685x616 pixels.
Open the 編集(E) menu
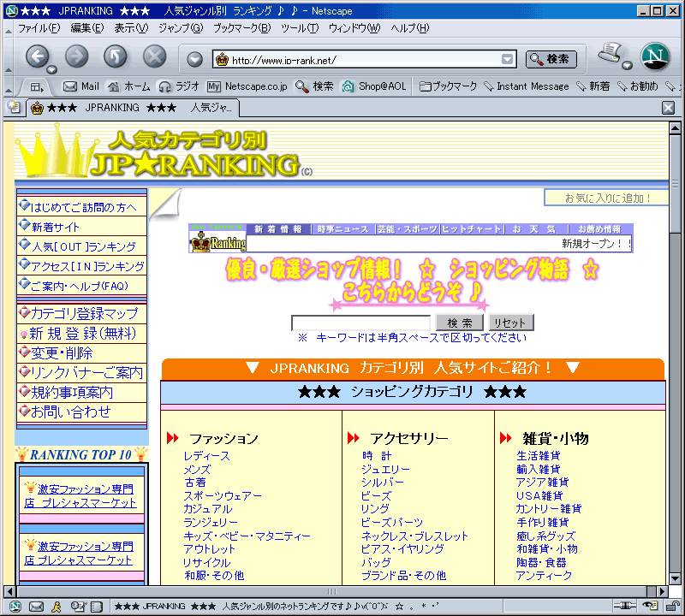click(x=87, y=28)
